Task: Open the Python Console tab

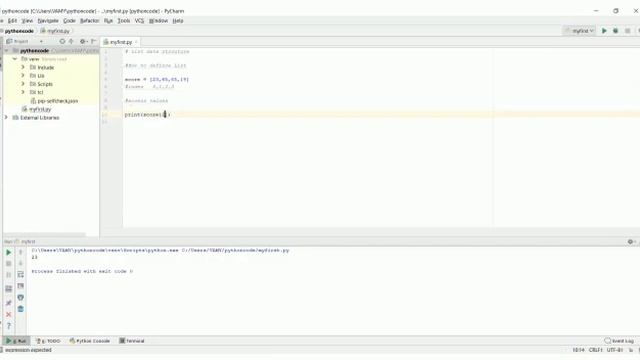Action: coord(90,341)
